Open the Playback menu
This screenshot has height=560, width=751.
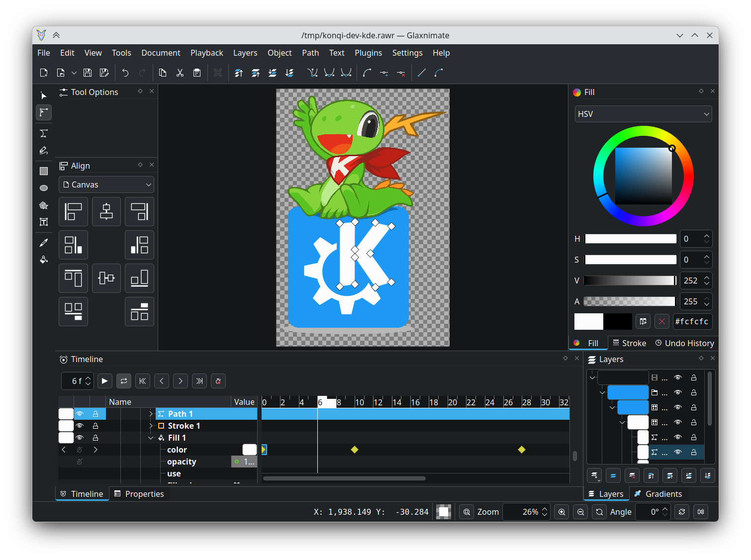coord(206,53)
